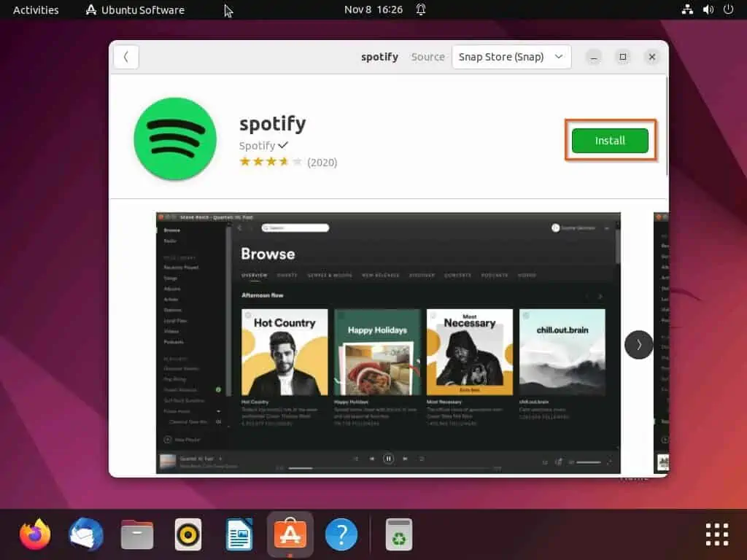Open the Help application in the dock
This screenshot has width=747, height=560.
tap(341, 534)
